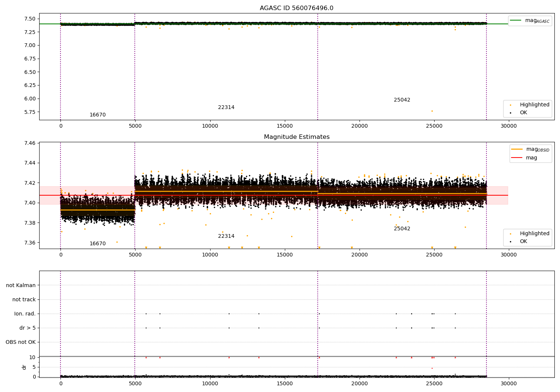The width and height of the screenshot is (560, 392).
Task: Click the 'not track' axis label
Action: (24, 299)
